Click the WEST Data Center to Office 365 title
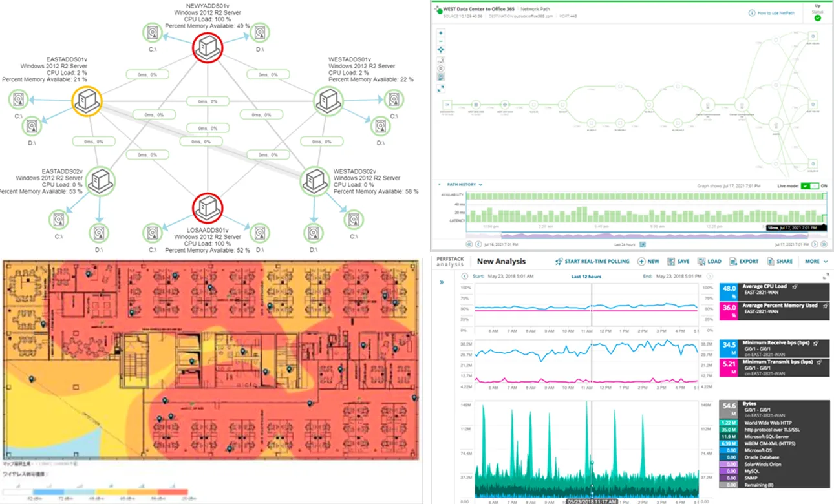The image size is (834, 504). (480, 10)
